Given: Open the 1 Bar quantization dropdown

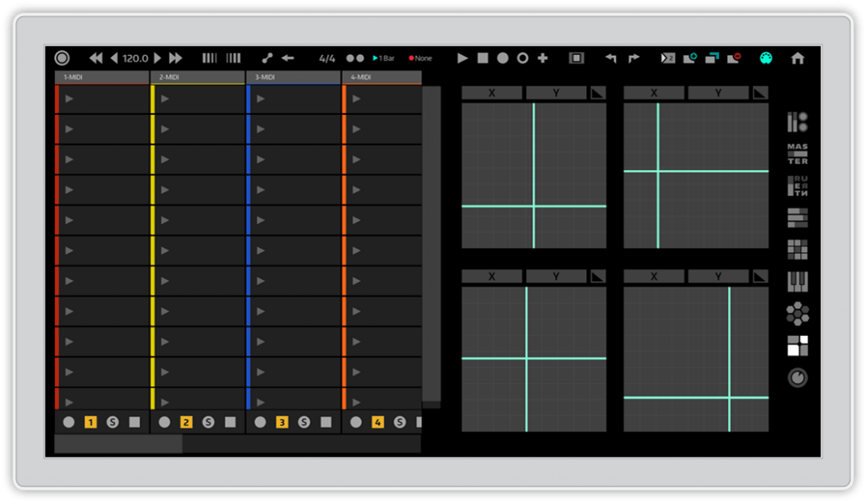Looking at the screenshot, I should pyautogui.click(x=385, y=58).
